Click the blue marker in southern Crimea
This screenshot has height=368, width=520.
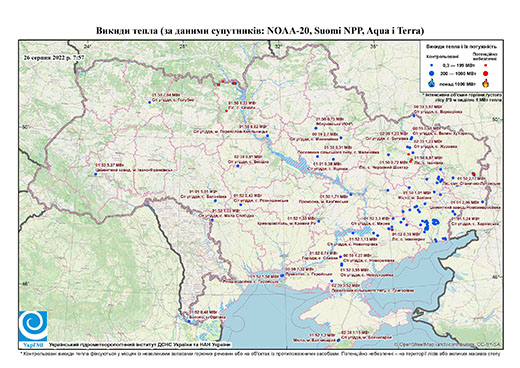(x=338, y=340)
